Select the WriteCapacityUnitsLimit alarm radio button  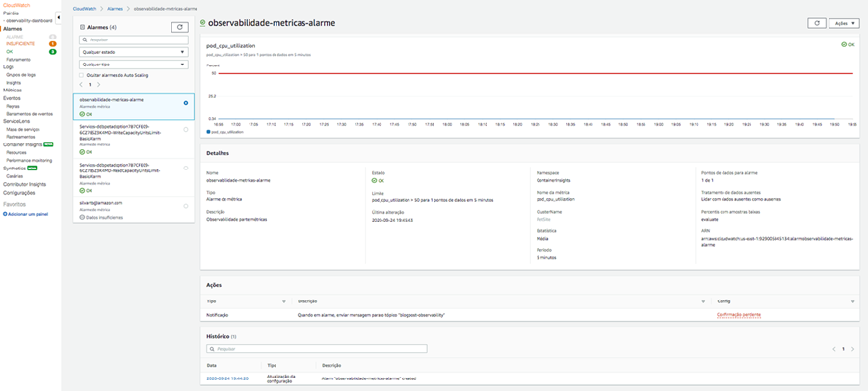[185, 129]
